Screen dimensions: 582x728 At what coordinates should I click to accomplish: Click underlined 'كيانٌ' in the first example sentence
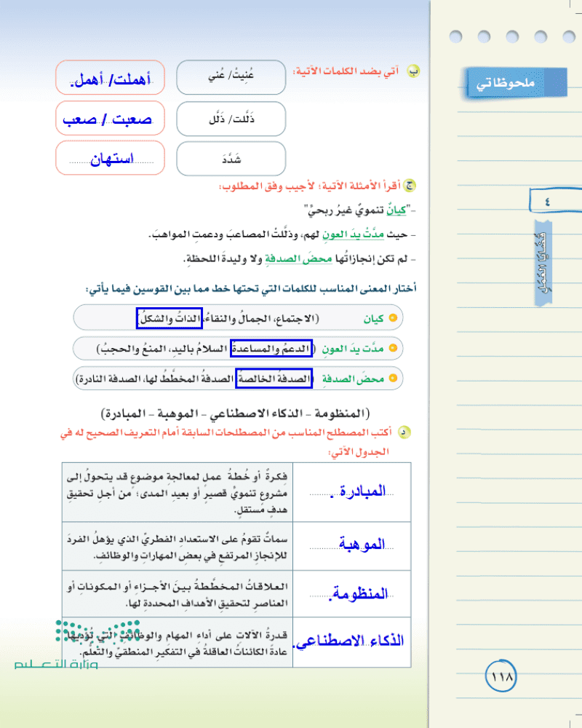point(396,210)
